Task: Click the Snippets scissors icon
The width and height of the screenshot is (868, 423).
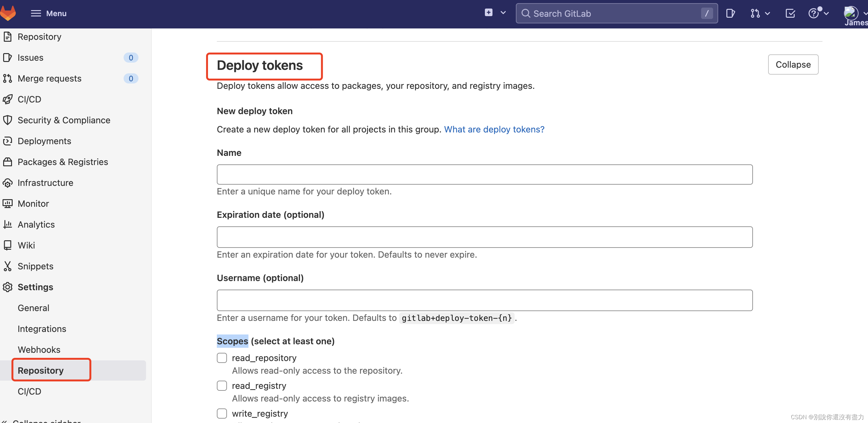Action: click(x=7, y=266)
